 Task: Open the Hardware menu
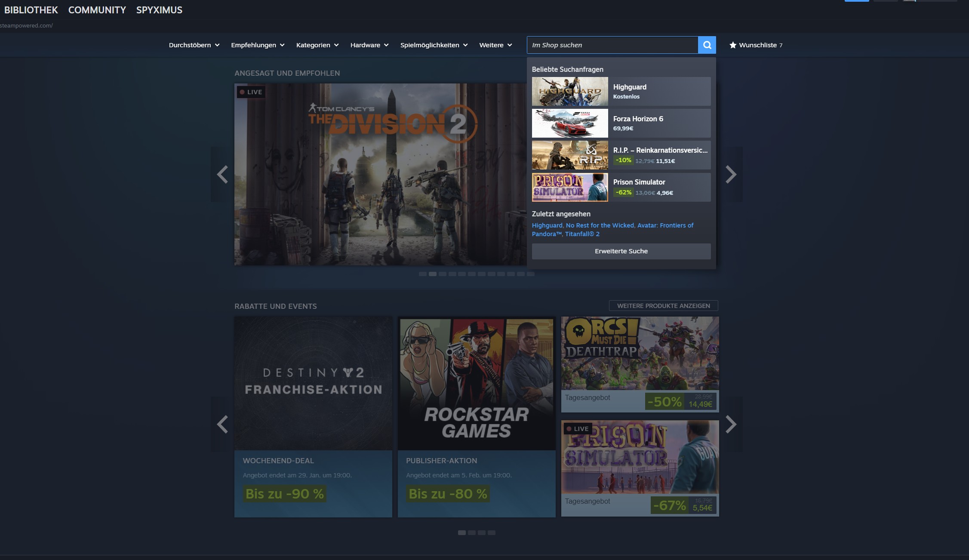369,45
